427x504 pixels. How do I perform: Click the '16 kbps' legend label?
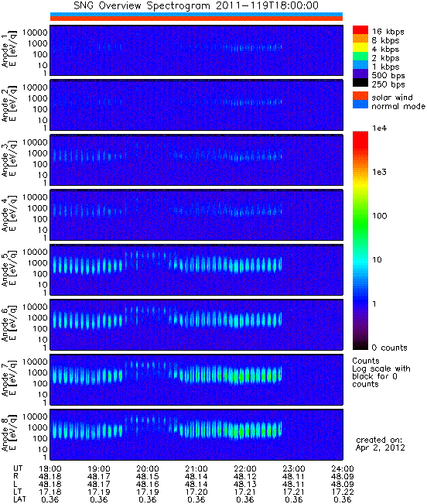(x=388, y=32)
